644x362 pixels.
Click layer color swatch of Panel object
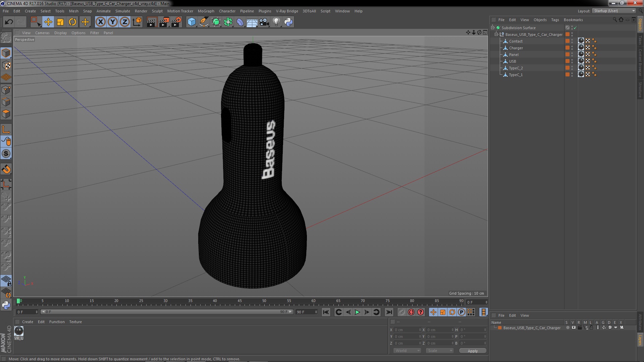[568, 54]
